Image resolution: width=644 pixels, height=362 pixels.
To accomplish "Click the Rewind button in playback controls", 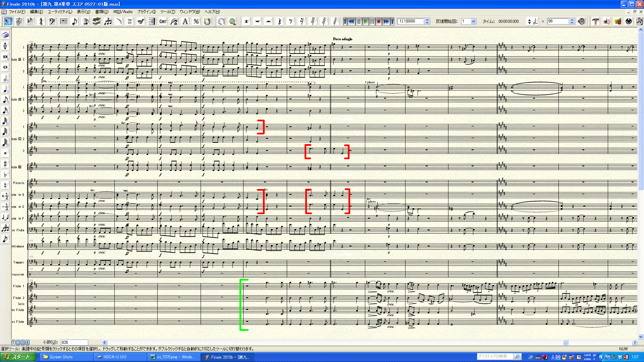I will (x=352, y=21).
